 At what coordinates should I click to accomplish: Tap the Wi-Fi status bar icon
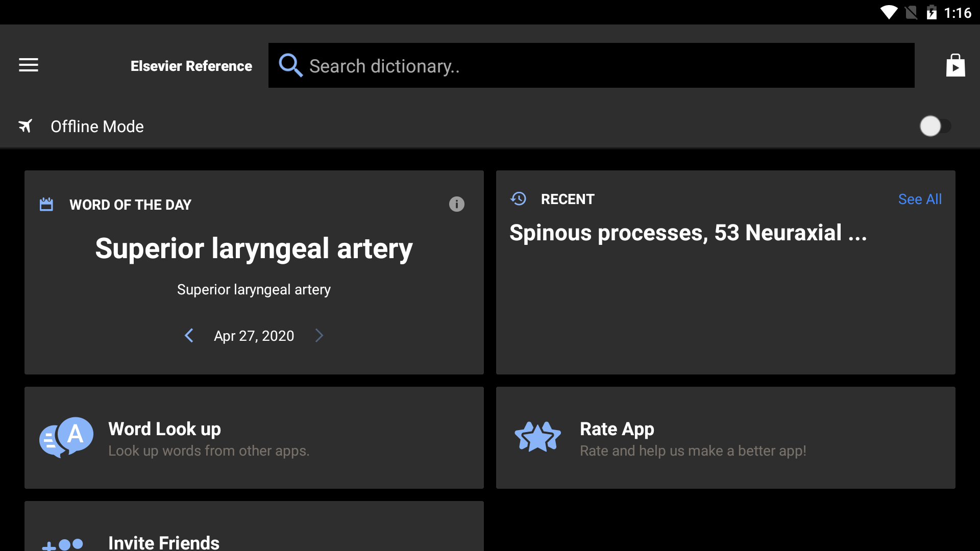889,12
